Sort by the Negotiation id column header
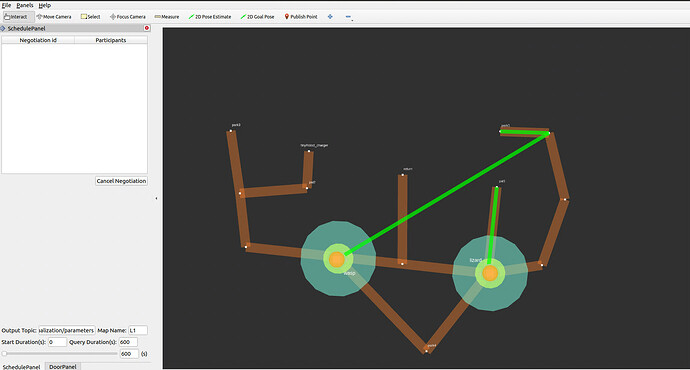690x370 pixels. pyautogui.click(x=38, y=40)
